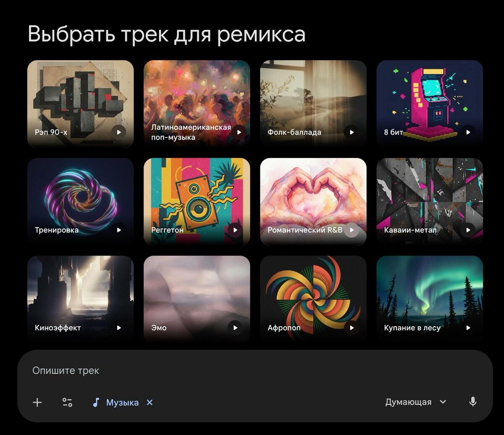This screenshot has height=435, width=504.
Task: Play the Эмо track preview
Action: pos(235,328)
